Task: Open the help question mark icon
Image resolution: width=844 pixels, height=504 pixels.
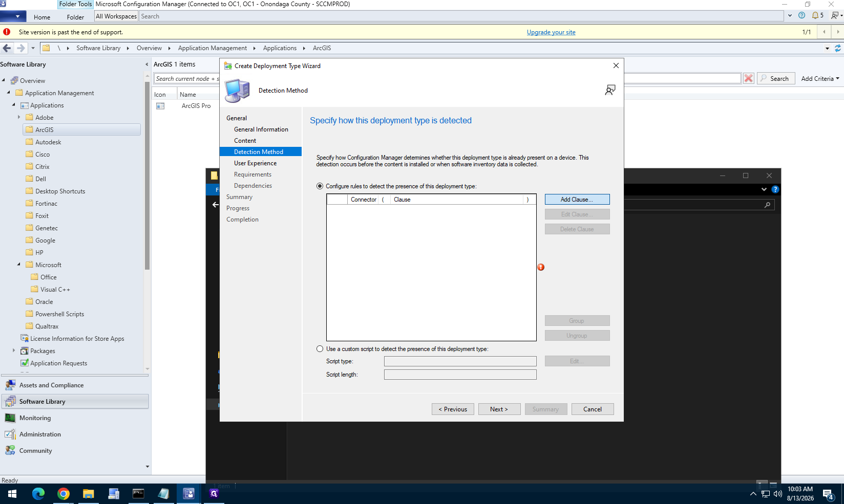Action: 801,15
